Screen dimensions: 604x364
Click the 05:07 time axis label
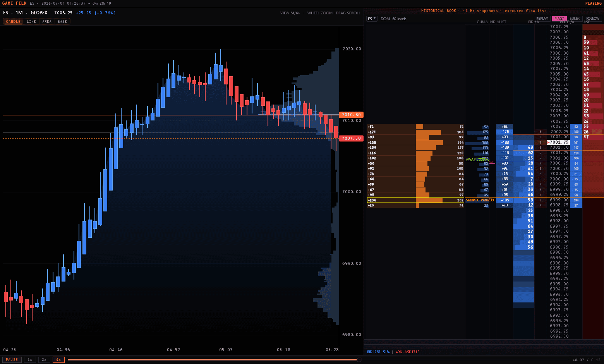pyautogui.click(x=226, y=350)
